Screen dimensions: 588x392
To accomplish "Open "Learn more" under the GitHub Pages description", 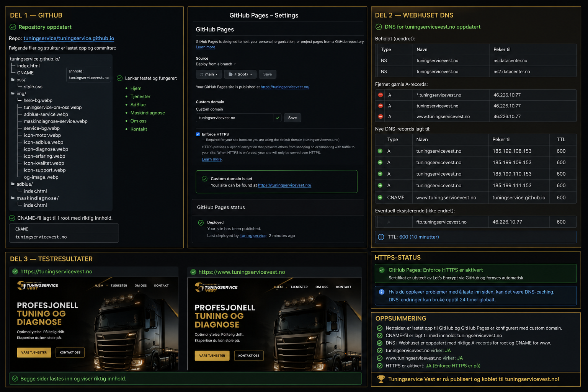I will [206, 47].
